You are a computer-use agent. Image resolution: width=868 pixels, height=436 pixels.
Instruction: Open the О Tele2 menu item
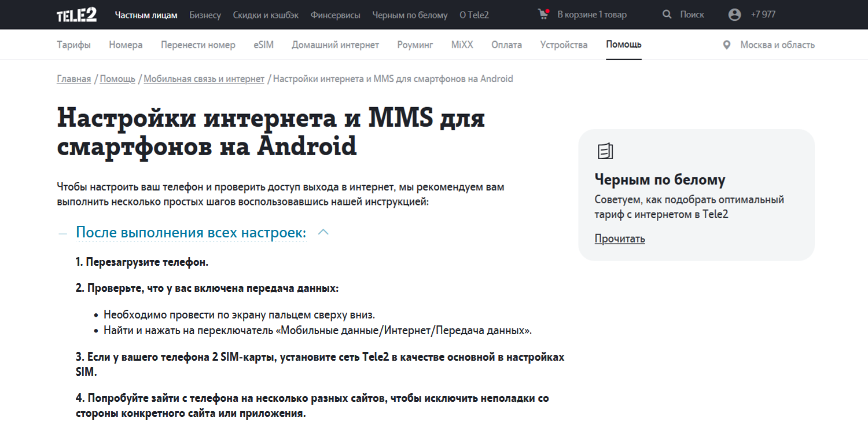(474, 15)
